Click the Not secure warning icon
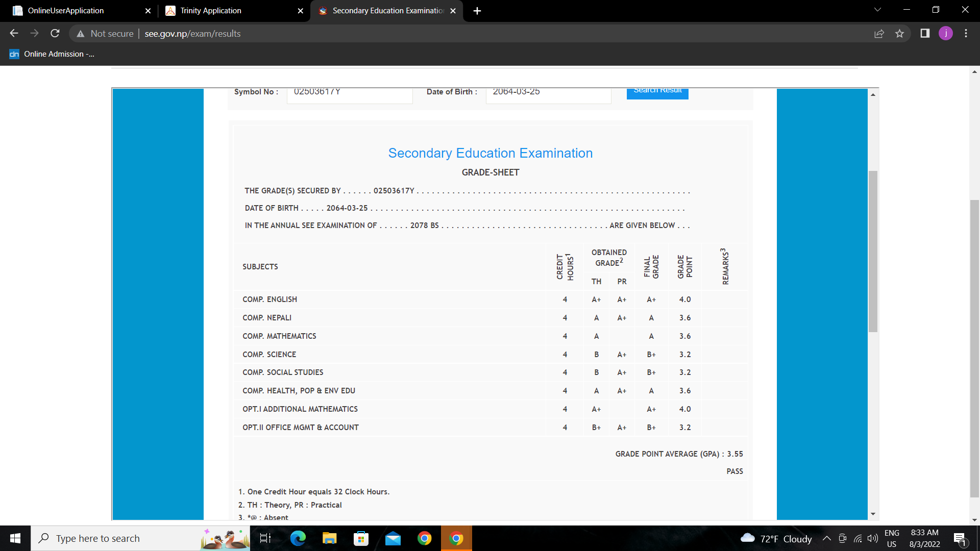This screenshot has width=980, height=551. click(x=80, y=34)
